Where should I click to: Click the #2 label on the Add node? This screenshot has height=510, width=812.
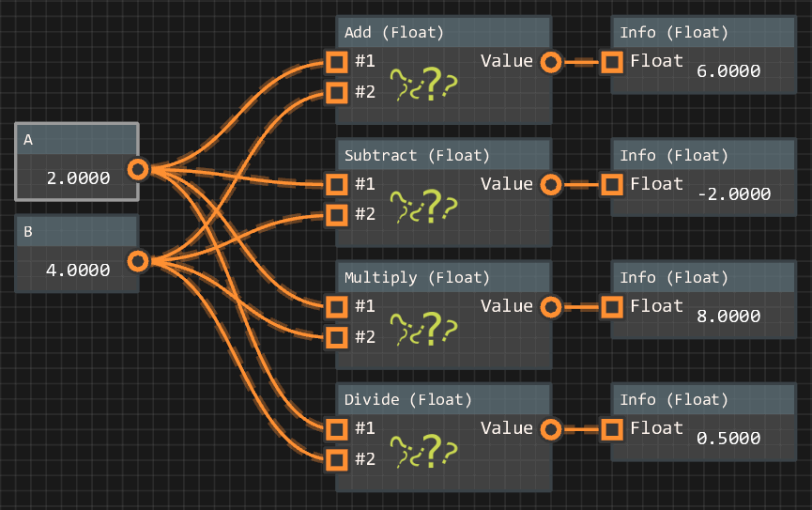365,92
